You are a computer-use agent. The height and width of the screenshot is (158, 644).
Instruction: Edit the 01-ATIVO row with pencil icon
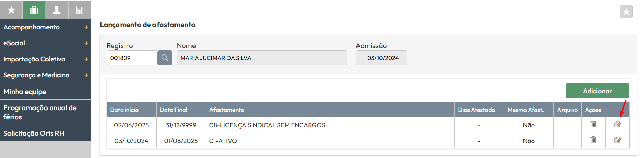[x=618, y=140]
